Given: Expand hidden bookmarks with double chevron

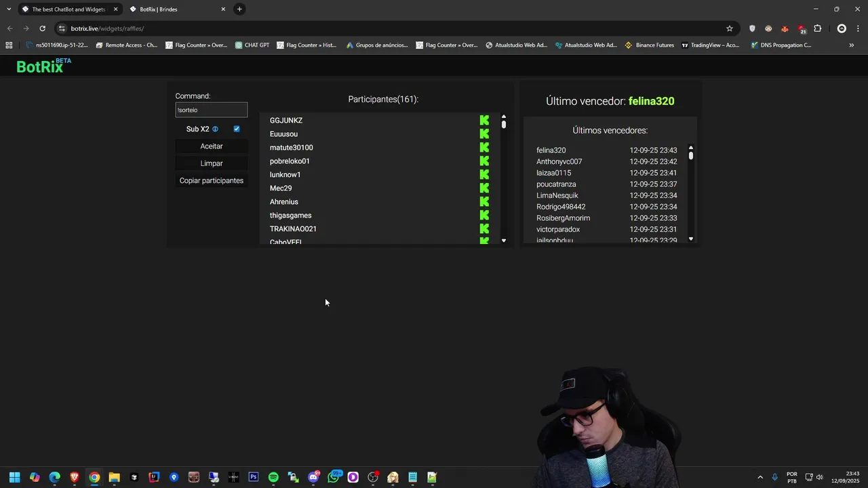Looking at the screenshot, I should click(x=852, y=45).
